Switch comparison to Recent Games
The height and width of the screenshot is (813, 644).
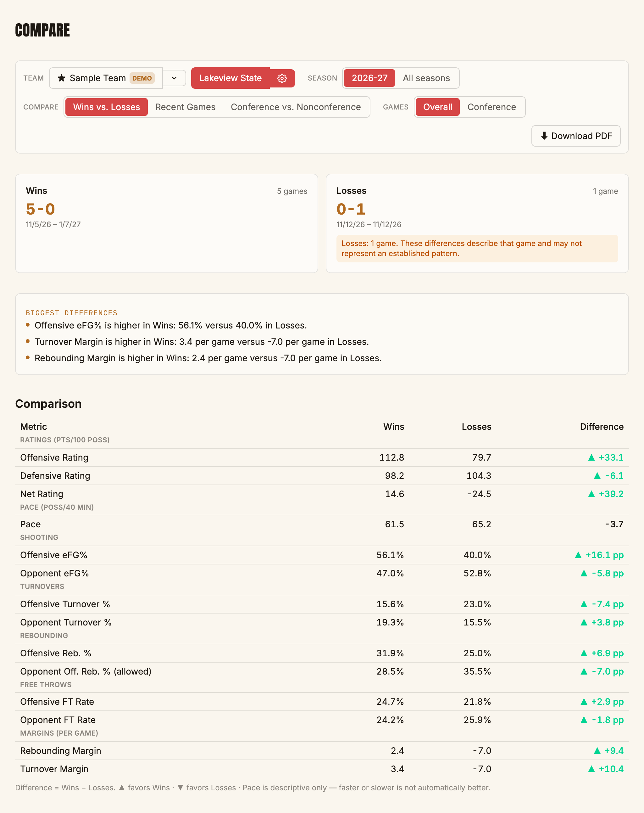185,107
